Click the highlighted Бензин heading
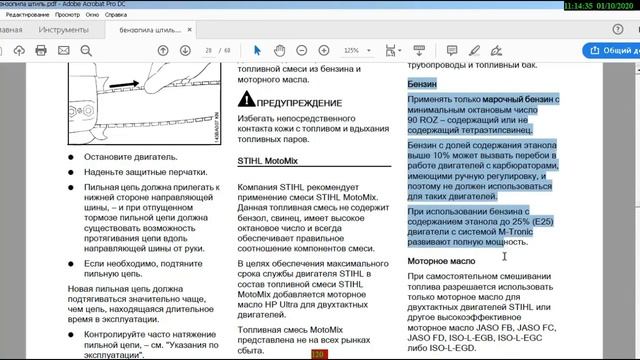This screenshot has height=360, width=640. tap(422, 84)
